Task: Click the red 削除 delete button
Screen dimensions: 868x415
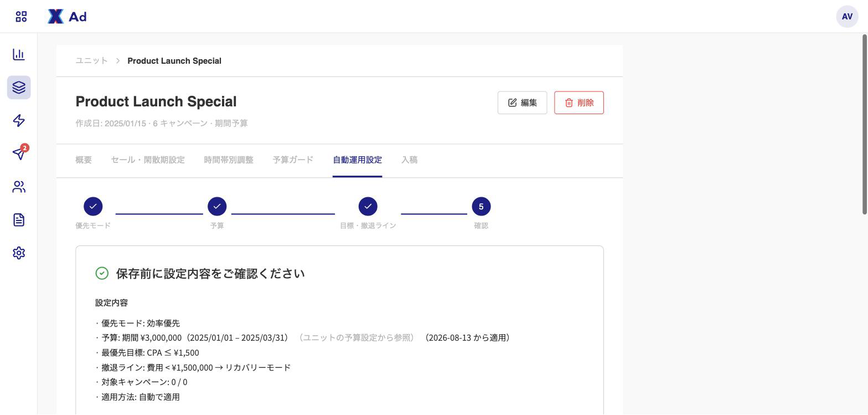Action: [x=578, y=103]
